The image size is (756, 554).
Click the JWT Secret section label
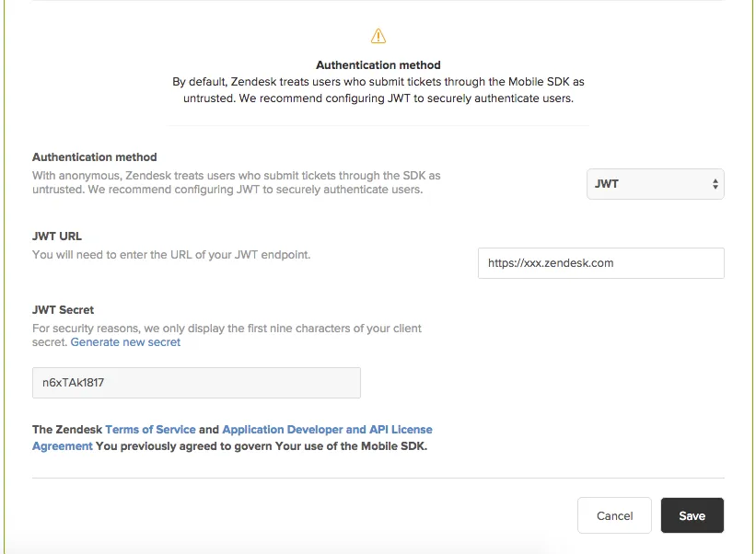[x=64, y=310]
